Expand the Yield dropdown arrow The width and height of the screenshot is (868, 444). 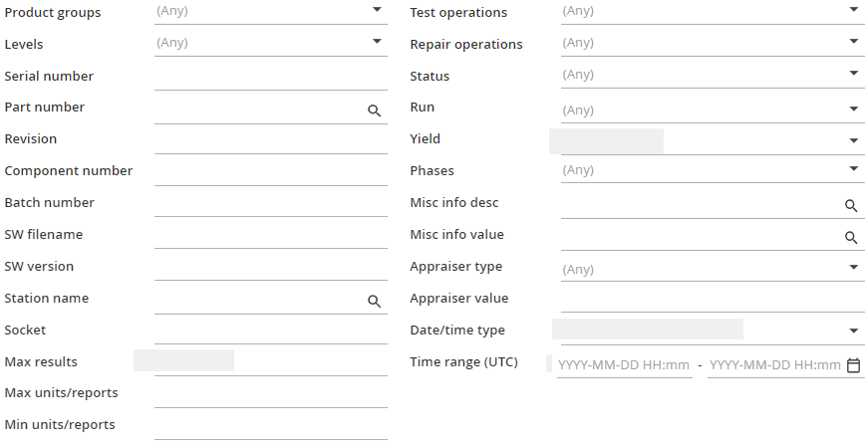(x=854, y=141)
